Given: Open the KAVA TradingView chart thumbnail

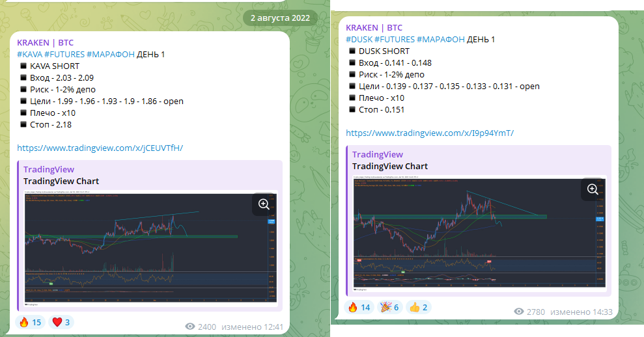Looking at the screenshot, I should point(150,249).
